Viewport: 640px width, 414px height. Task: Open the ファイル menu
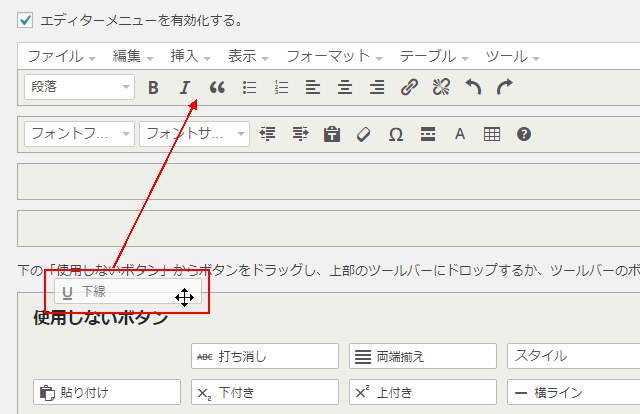coord(61,56)
